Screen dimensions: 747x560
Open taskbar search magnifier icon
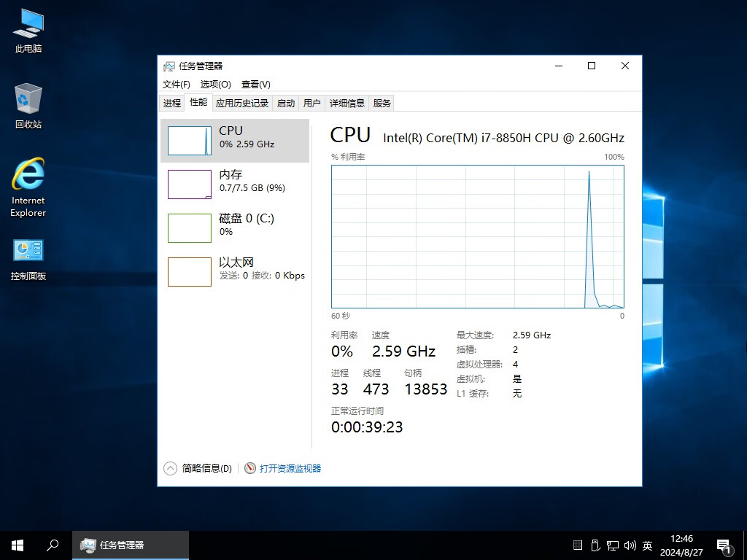[53, 545]
